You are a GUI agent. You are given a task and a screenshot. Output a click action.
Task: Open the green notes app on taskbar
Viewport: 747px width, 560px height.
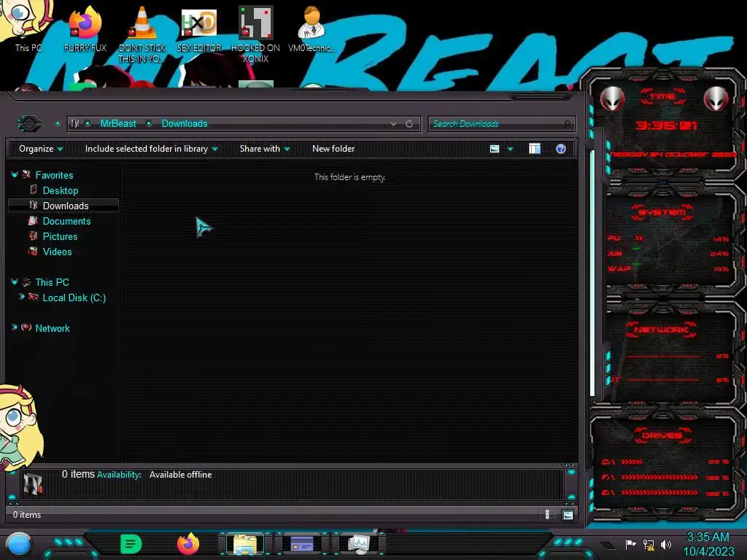click(x=131, y=544)
